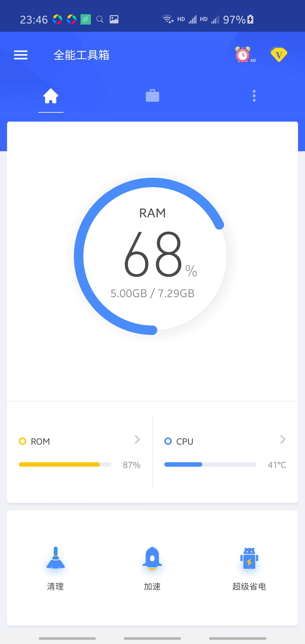Image resolution: width=305 pixels, height=644 pixels.
Task: Tap the search notification icon
Action: (100, 19)
